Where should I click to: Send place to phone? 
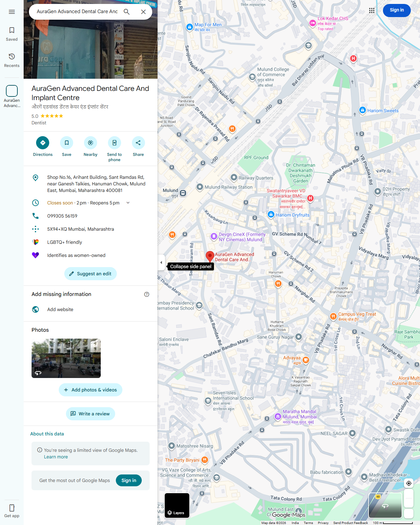pyautogui.click(x=115, y=149)
